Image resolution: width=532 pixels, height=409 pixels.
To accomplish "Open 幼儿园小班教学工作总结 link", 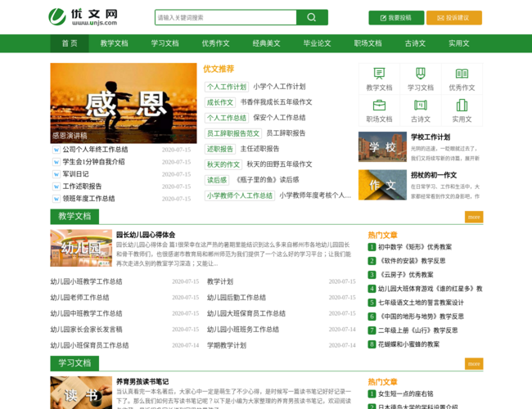I will (86, 281).
